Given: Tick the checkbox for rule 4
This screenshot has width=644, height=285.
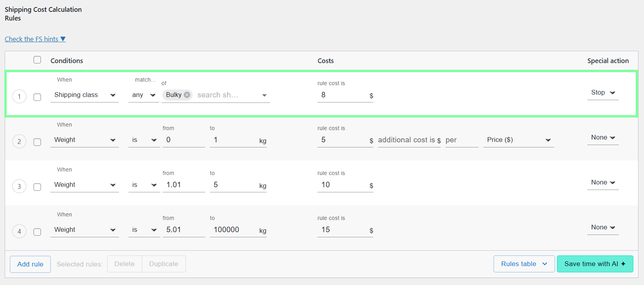Looking at the screenshot, I should click(37, 232).
